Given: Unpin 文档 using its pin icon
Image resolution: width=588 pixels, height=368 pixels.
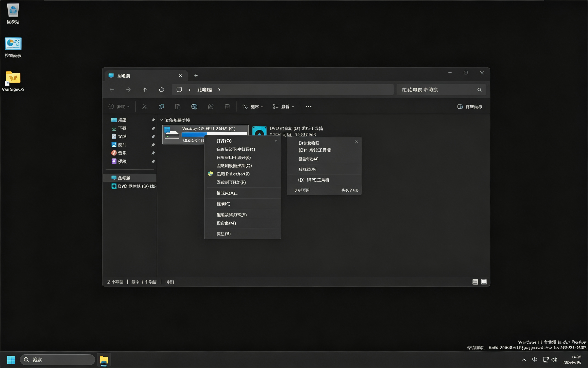Looking at the screenshot, I should point(153,137).
